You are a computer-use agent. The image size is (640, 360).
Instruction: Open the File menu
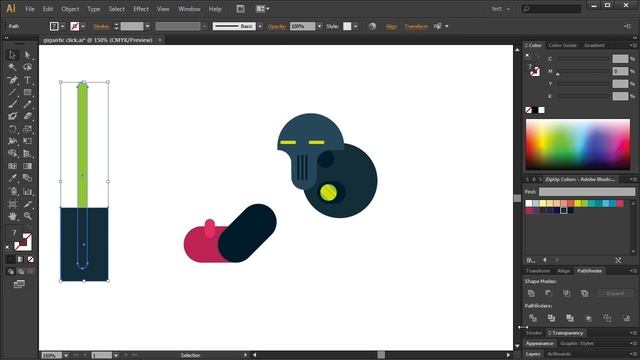coord(30,9)
